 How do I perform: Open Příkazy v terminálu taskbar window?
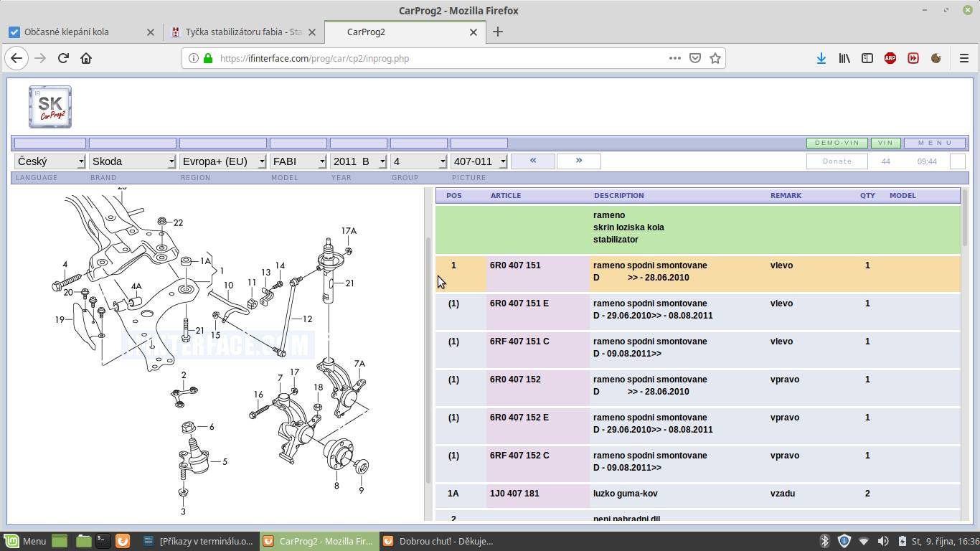[x=198, y=541]
